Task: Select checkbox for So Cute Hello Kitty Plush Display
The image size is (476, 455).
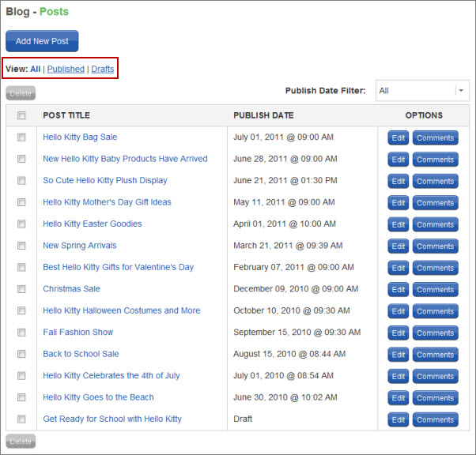Action: pyautogui.click(x=21, y=180)
